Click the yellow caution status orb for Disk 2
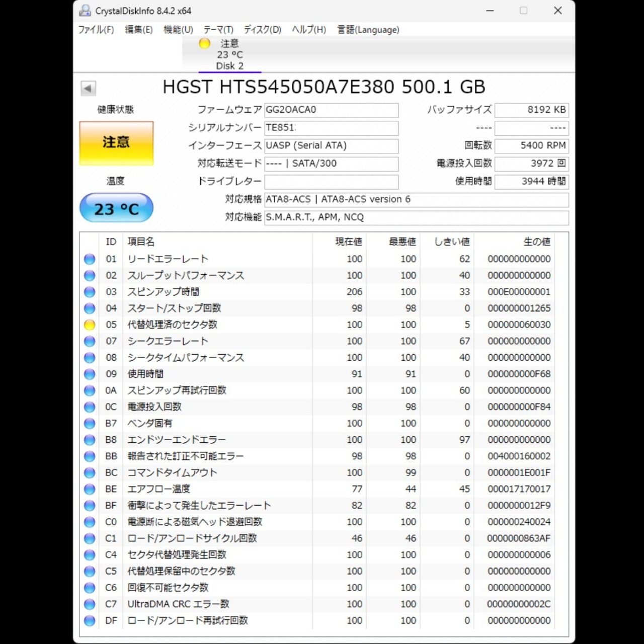 pyautogui.click(x=204, y=43)
